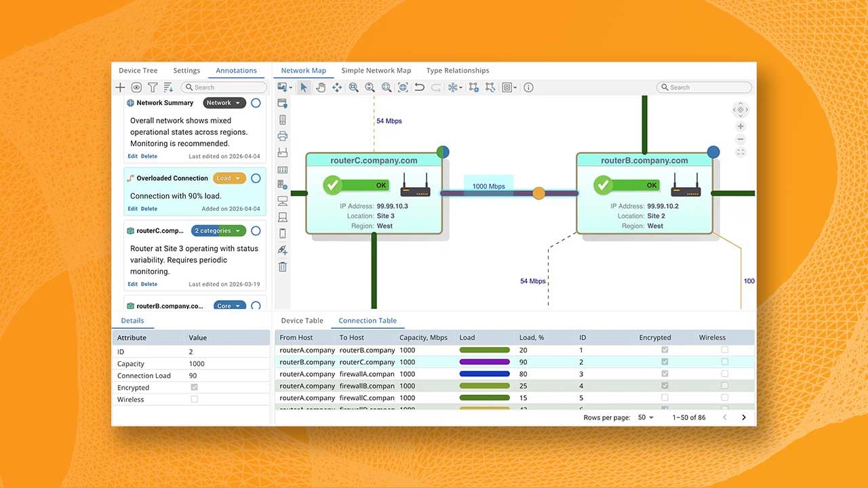
Task: Click the blue load bar for ID 3
Action: [x=485, y=373]
